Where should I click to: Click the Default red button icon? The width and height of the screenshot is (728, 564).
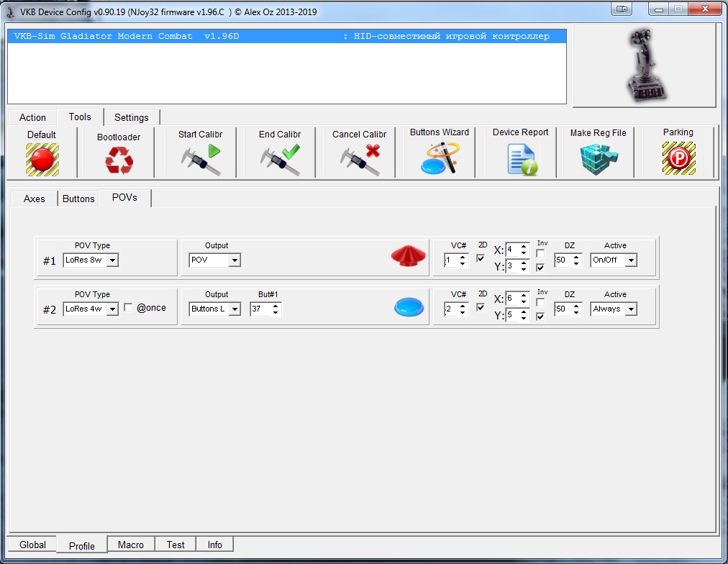42,159
